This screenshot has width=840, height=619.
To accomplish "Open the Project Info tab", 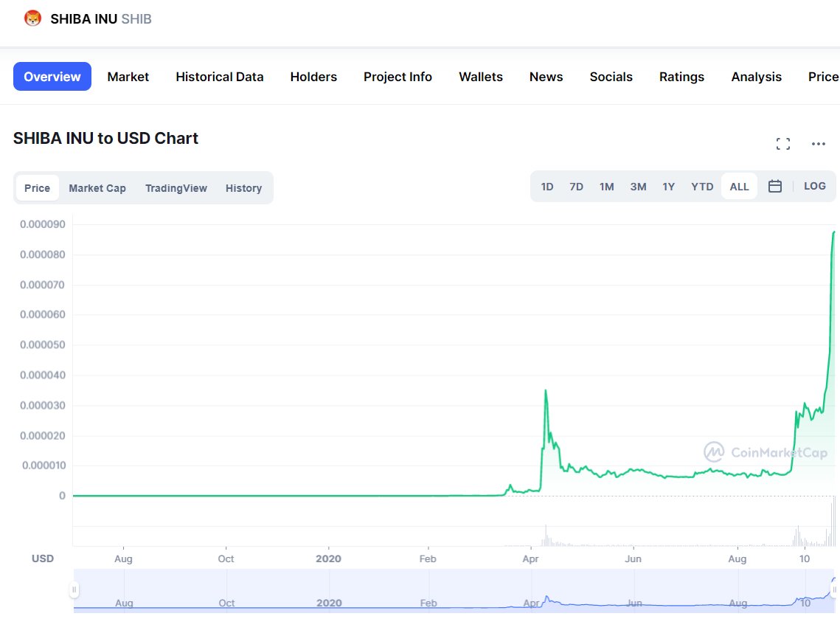I will (398, 77).
